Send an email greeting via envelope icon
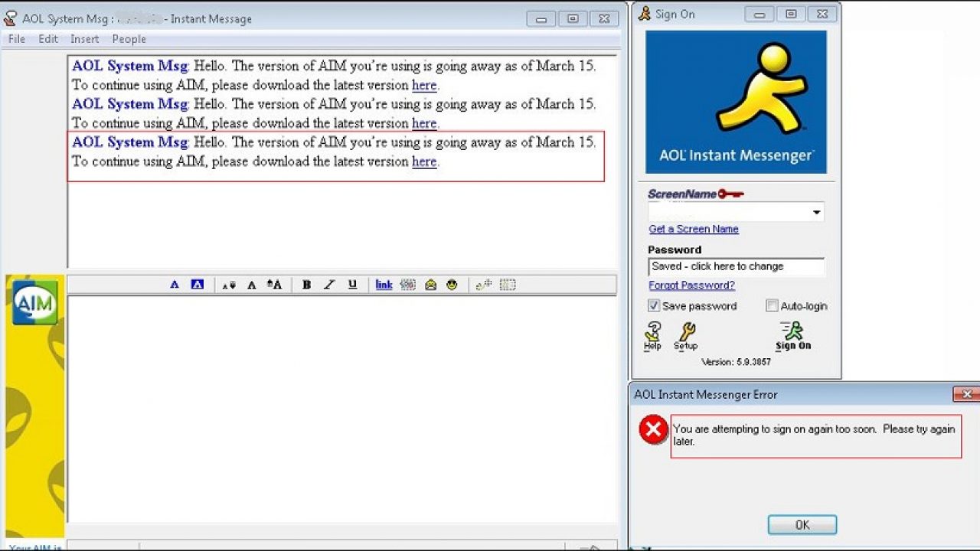Viewport: 980px width, 551px height. pyautogui.click(x=430, y=285)
